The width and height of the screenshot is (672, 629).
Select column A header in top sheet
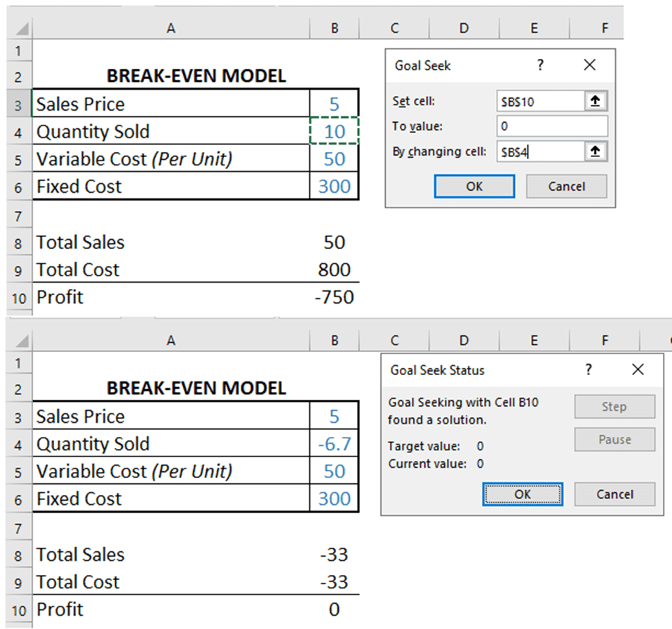(x=171, y=28)
